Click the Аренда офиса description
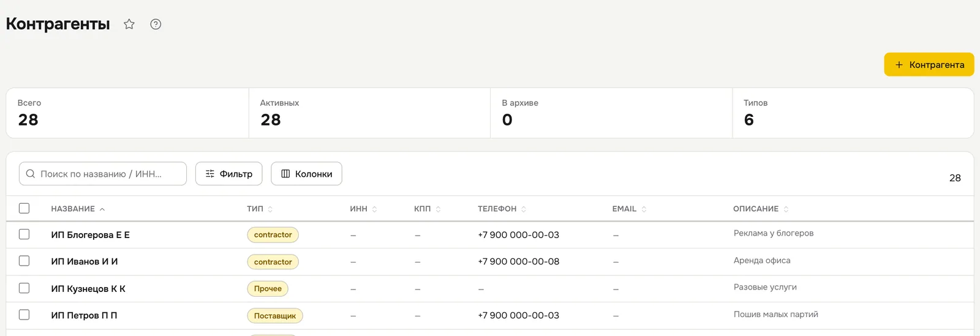Screen dimensions: 980x336 [x=762, y=260]
